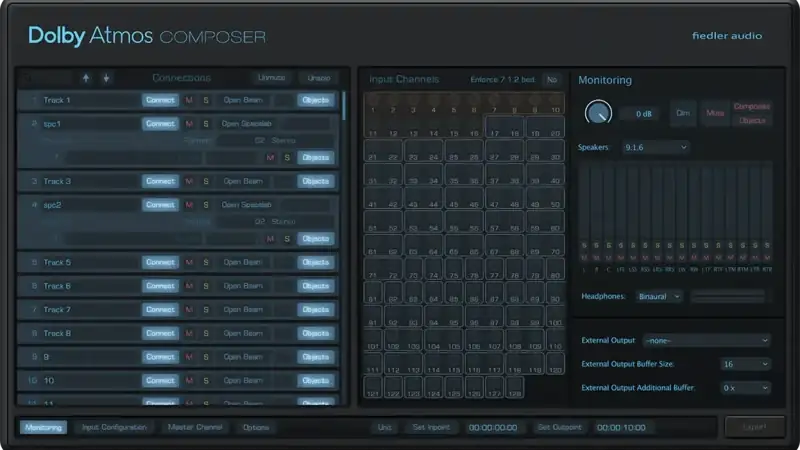Click Connect on Track 1
The width and height of the screenshot is (800, 450).
point(160,100)
